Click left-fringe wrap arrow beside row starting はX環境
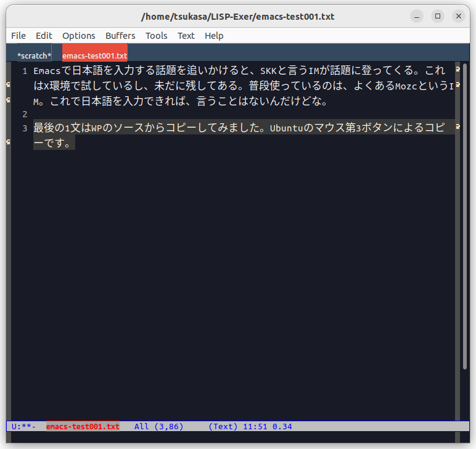 pos(8,84)
